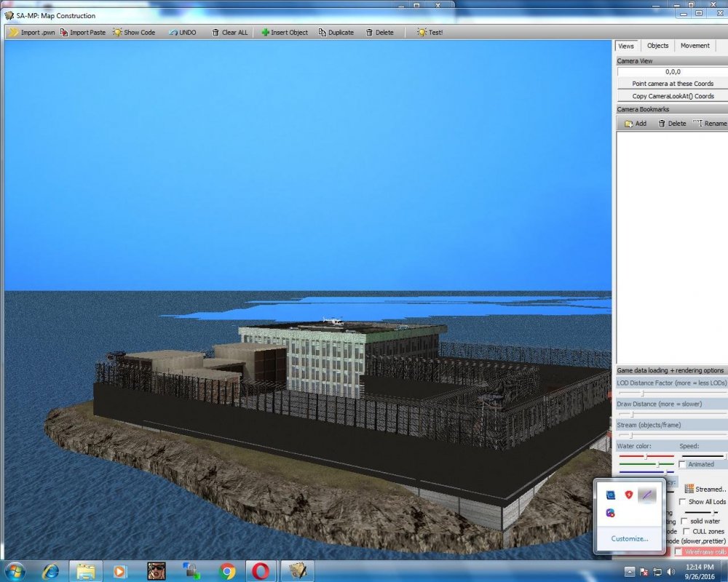Screen dimensions: 728x582
Task: Switch to the Objects tab
Action: click(x=657, y=46)
